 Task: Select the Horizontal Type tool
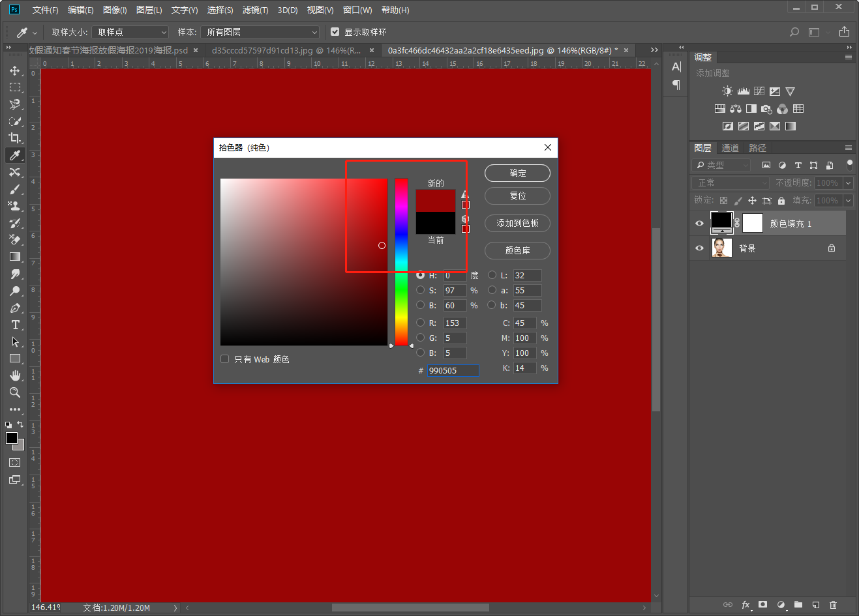15,325
